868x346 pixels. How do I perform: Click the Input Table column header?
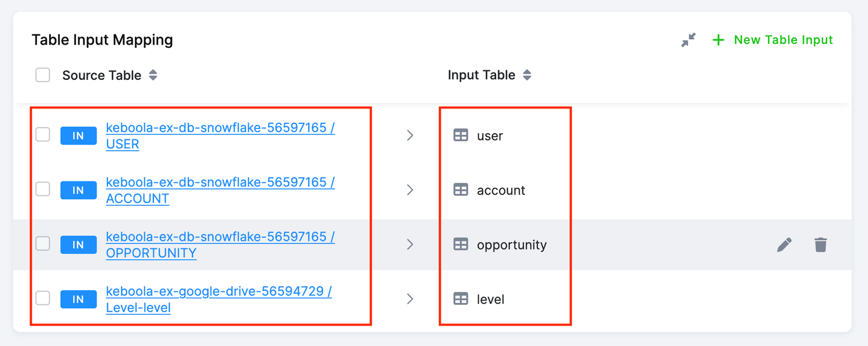[x=481, y=75]
